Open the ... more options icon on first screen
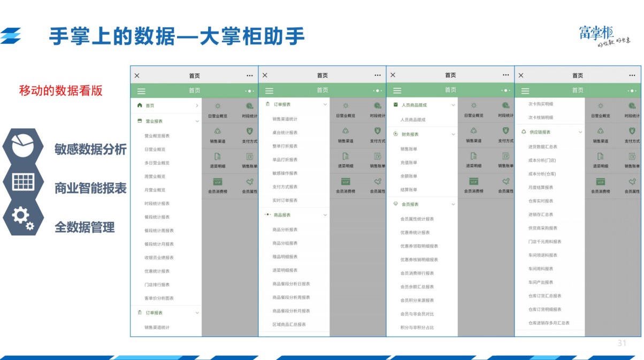Image resolution: width=644 pixels, height=360 pixels. pyautogui.click(x=249, y=75)
